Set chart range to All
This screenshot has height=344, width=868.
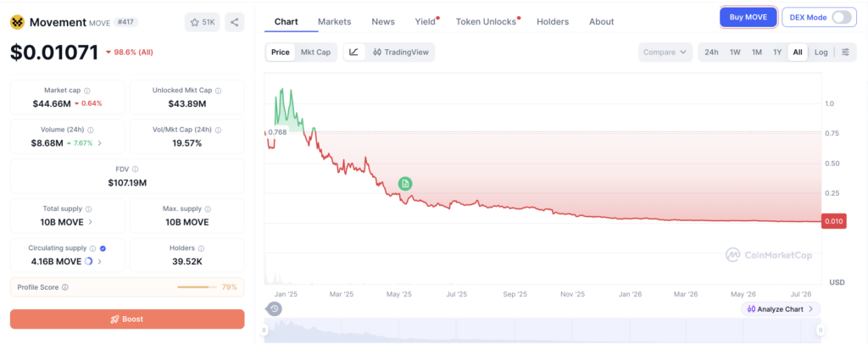[x=797, y=52]
